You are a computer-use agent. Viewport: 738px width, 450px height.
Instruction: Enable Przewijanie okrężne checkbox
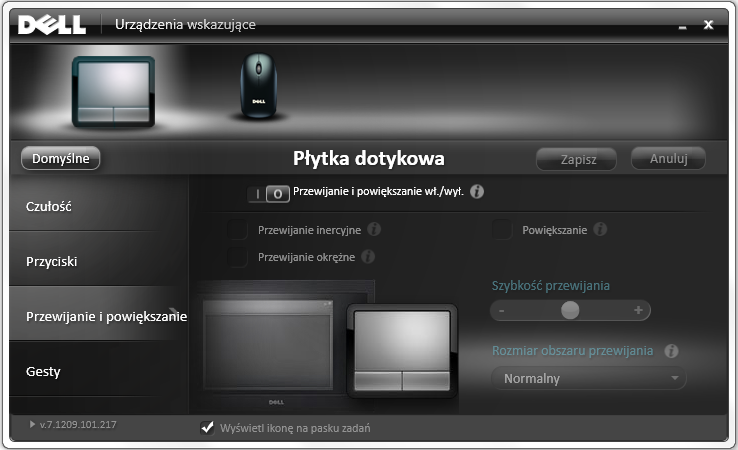(x=238, y=257)
